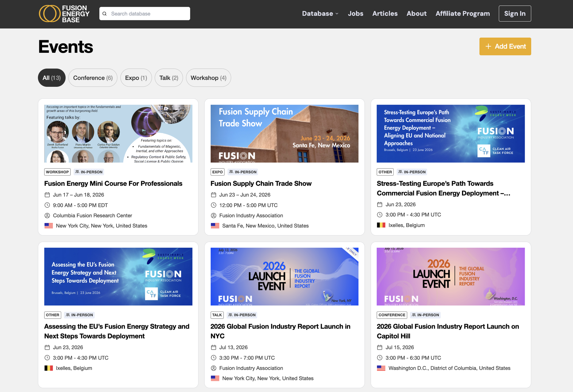The image size is (573, 392).
Task: Open the Jobs page
Action: click(355, 14)
